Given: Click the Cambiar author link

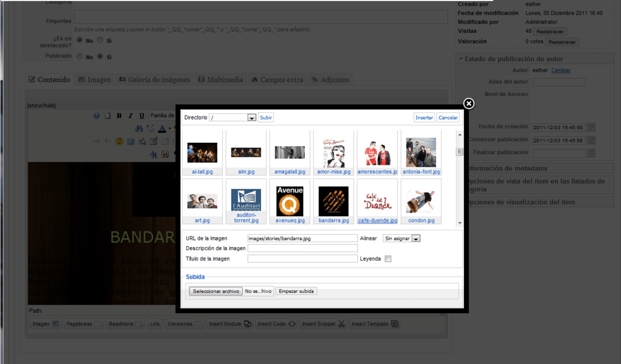Looking at the screenshot, I should click(x=561, y=71).
